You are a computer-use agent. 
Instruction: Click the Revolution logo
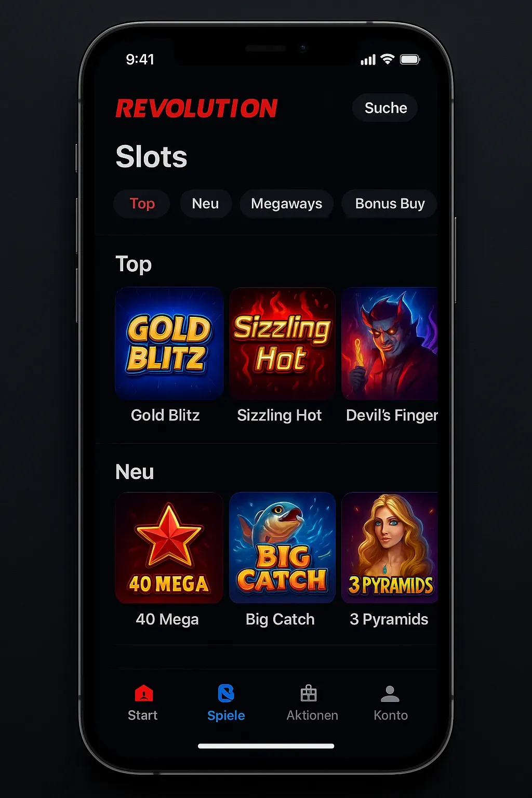coord(196,109)
